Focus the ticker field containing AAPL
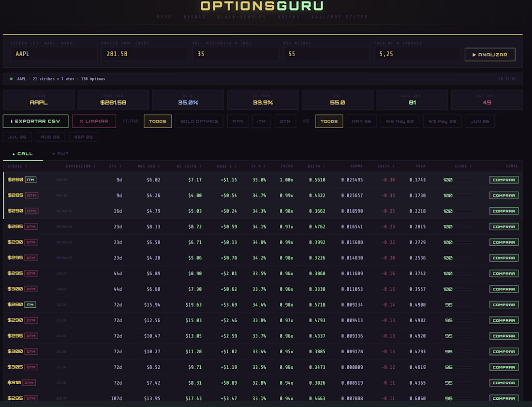The height and width of the screenshot is (407, 532). tap(54, 54)
